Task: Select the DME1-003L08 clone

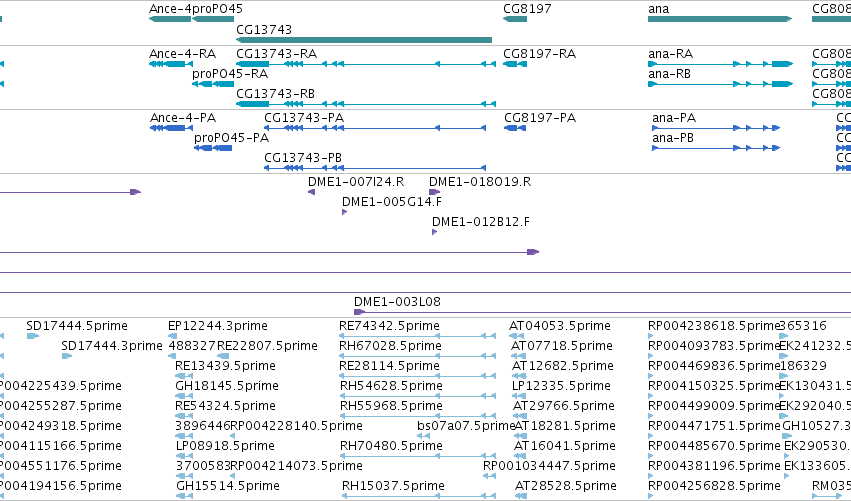Action: point(602,312)
